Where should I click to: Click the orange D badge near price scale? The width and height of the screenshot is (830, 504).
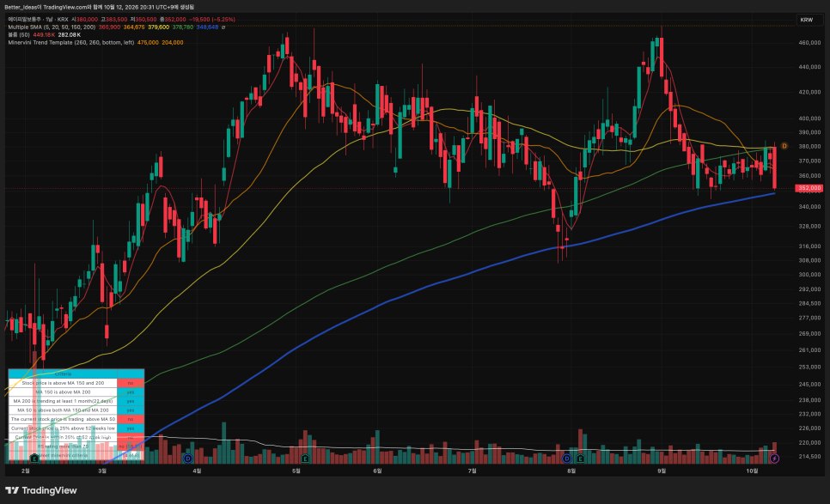click(784, 146)
